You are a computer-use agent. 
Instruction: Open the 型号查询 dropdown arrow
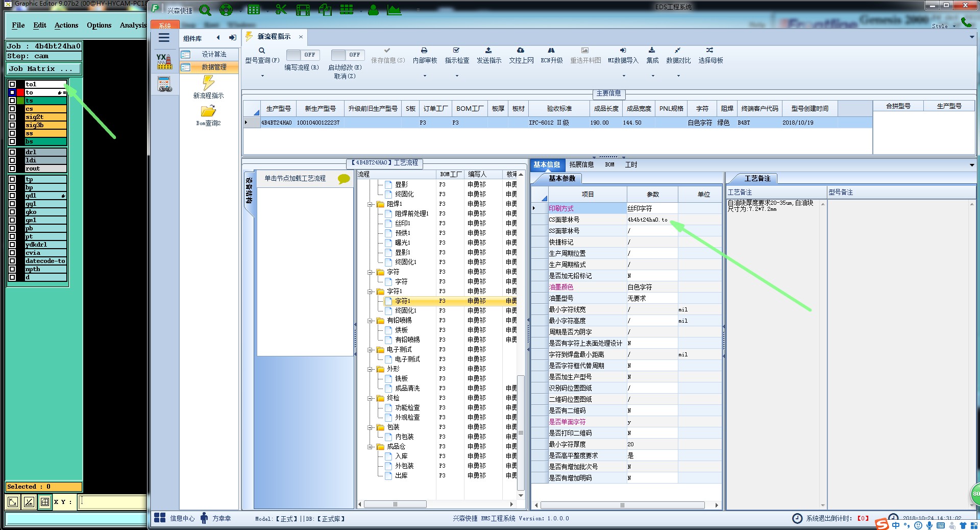tap(262, 76)
